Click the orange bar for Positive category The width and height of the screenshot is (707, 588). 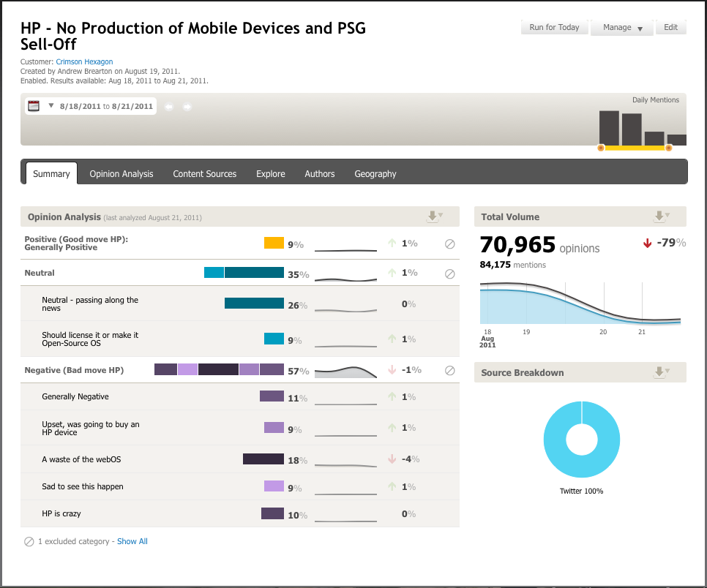[274, 243]
